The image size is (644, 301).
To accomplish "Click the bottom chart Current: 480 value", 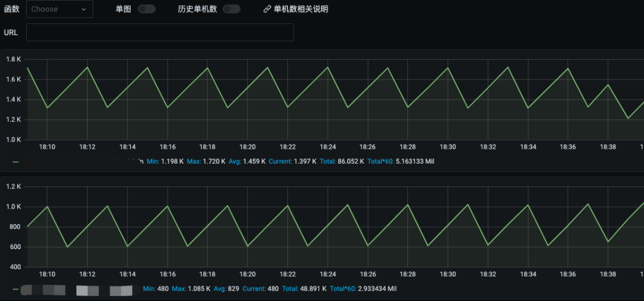I will tap(261, 289).
